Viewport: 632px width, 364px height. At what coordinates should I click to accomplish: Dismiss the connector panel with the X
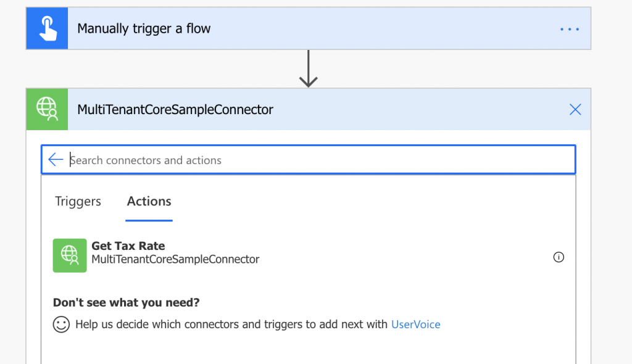tap(575, 109)
